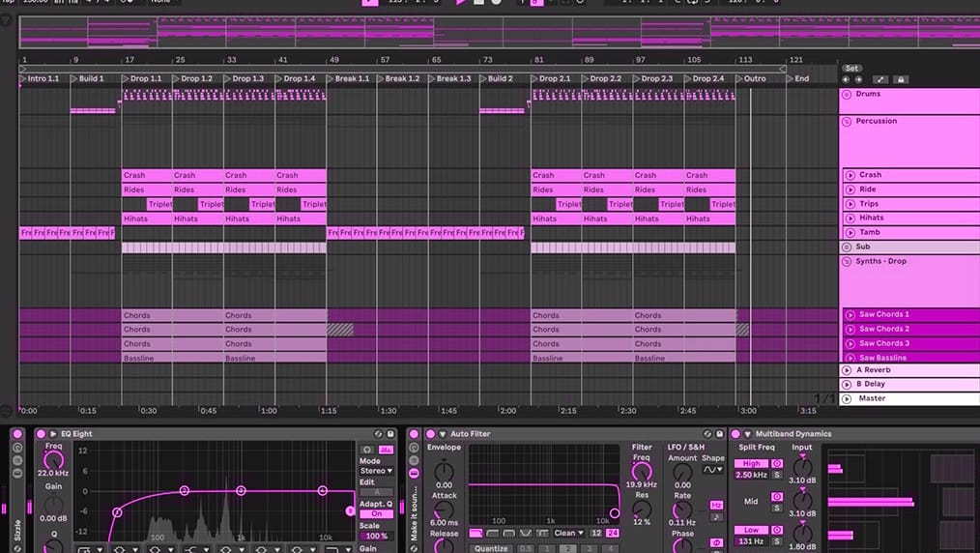The width and height of the screenshot is (980, 553).
Task: Jump to Drop 1.1 locator
Action: click(142, 78)
